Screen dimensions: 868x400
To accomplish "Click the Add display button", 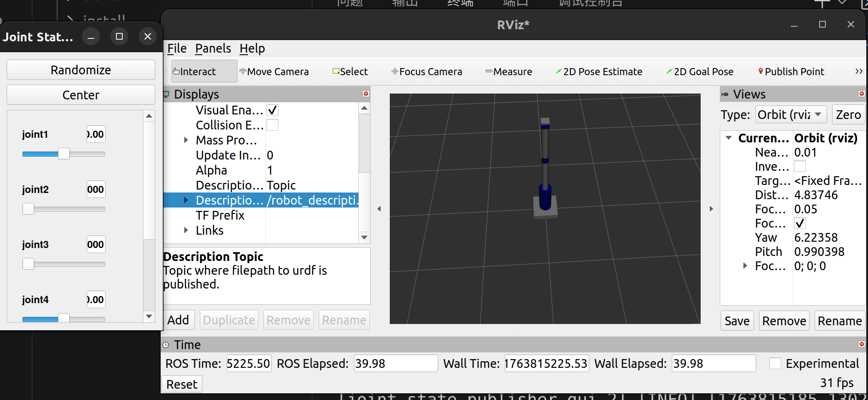I will click(x=178, y=320).
